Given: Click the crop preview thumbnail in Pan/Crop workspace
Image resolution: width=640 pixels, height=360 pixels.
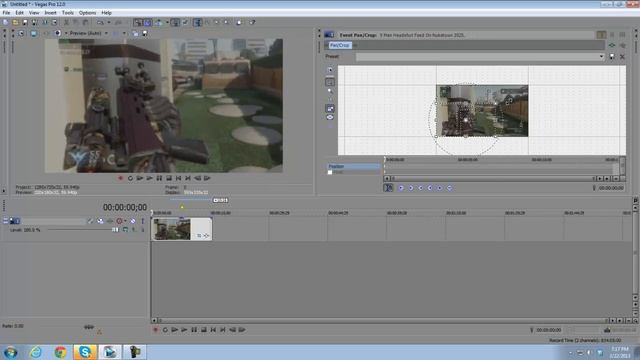Looking at the screenshot, I should point(482,111).
